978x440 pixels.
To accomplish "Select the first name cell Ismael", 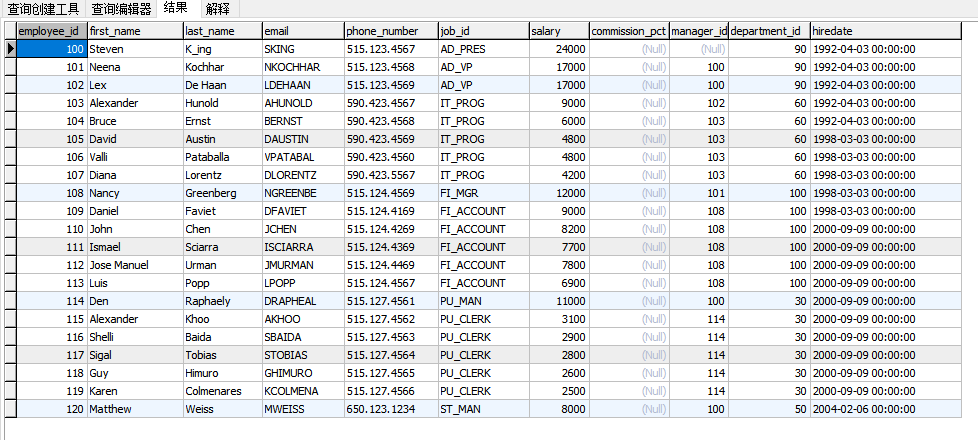I will [135, 247].
